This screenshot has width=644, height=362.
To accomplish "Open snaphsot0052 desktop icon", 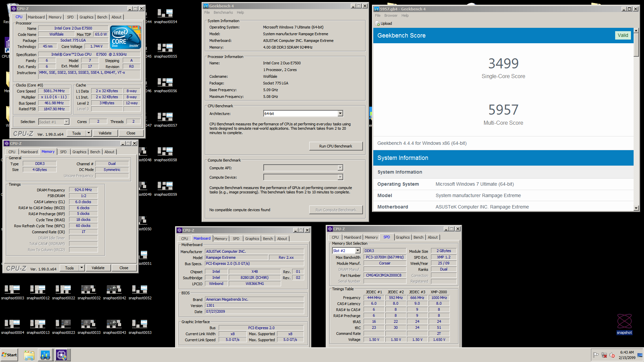I will pos(140,293).
